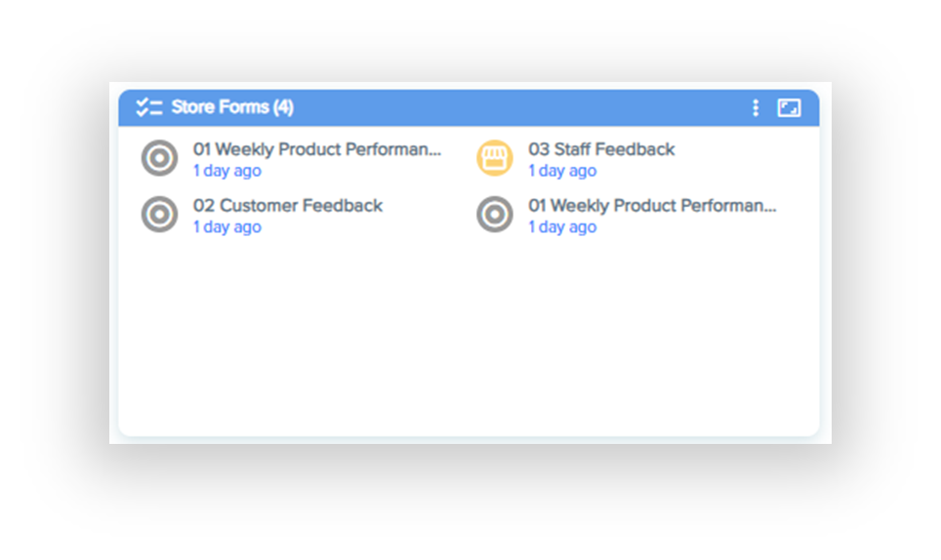
Task: Open the three-dot options menu
Action: (755, 107)
